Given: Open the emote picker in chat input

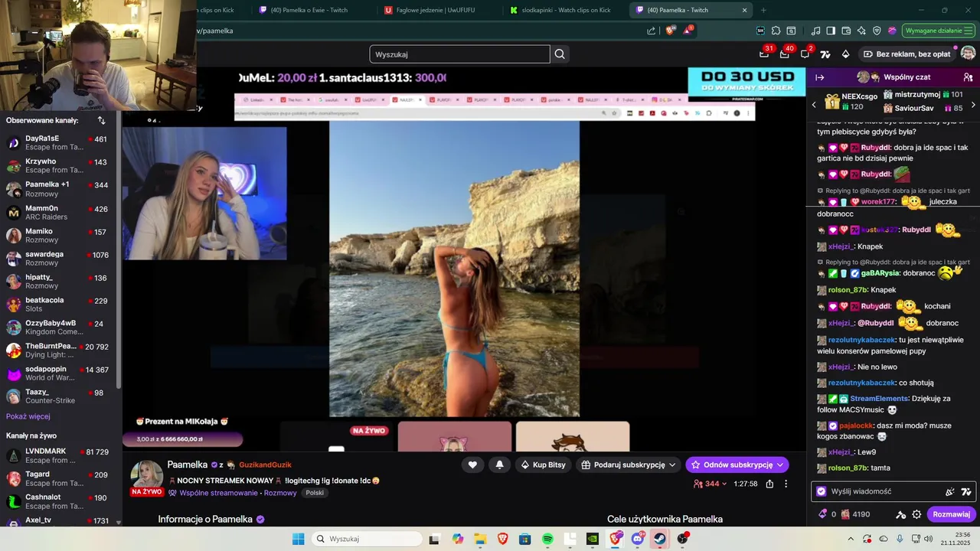Looking at the screenshot, I should (x=950, y=491).
